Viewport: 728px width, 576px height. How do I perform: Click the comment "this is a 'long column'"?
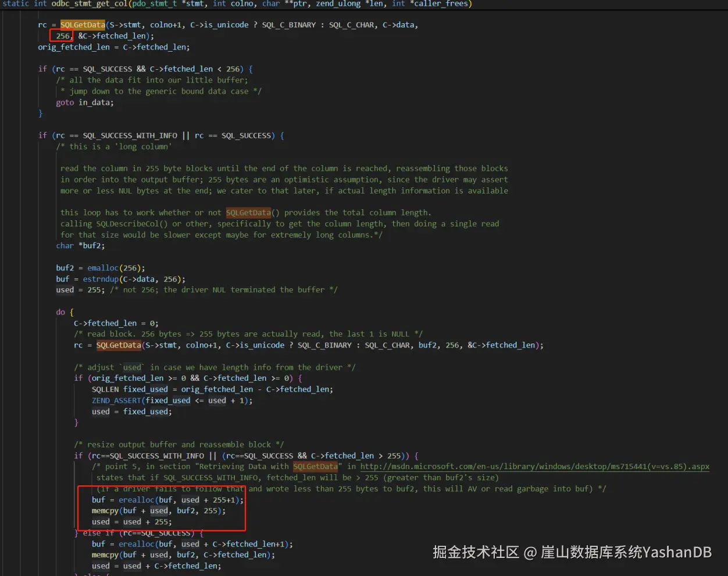114,146
